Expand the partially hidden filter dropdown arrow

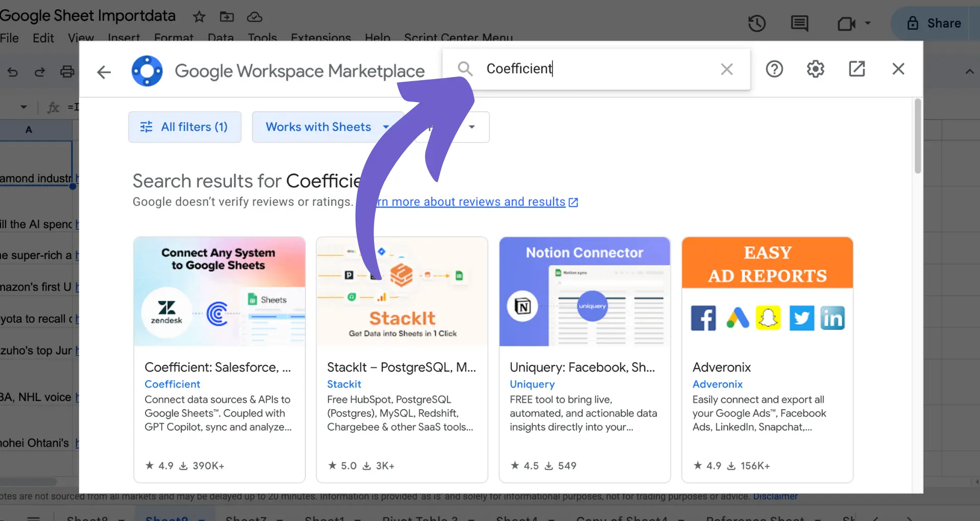(472, 127)
